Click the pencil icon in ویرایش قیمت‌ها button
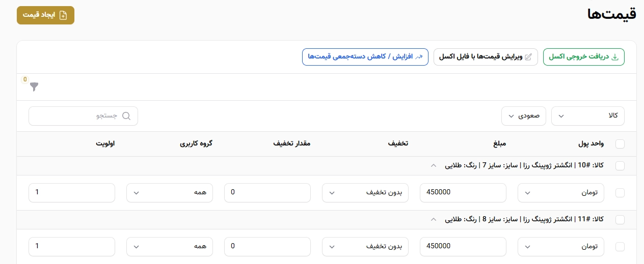This screenshot has height=264, width=644. tap(528, 57)
